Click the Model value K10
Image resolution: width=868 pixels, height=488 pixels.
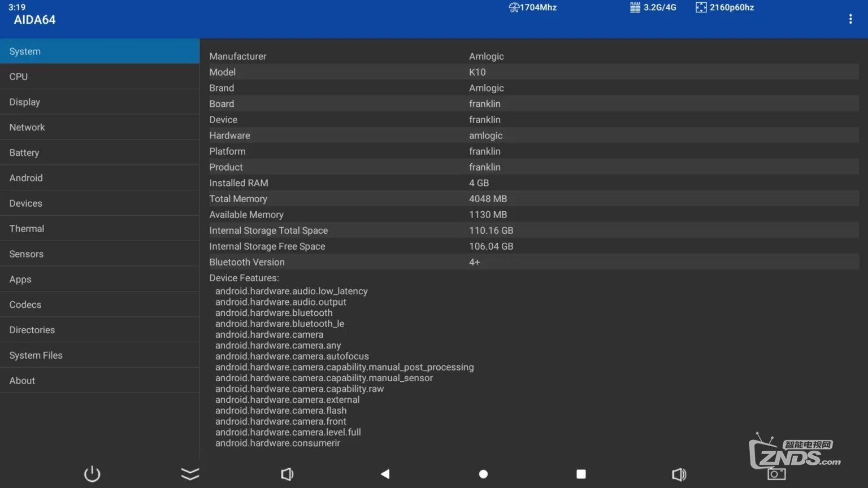point(478,72)
